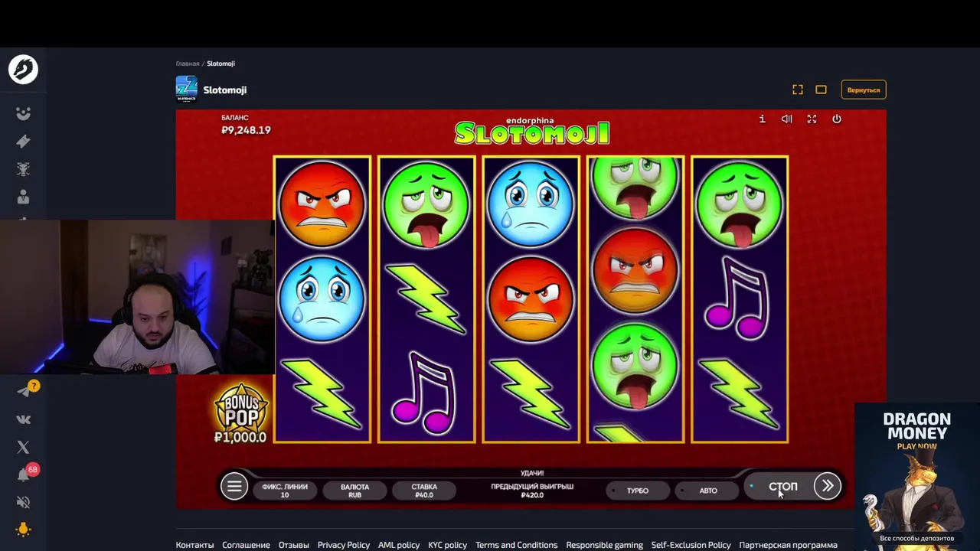The width and height of the screenshot is (980, 551).
Task: Open the Контакты footer link
Action: pos(194,545)
